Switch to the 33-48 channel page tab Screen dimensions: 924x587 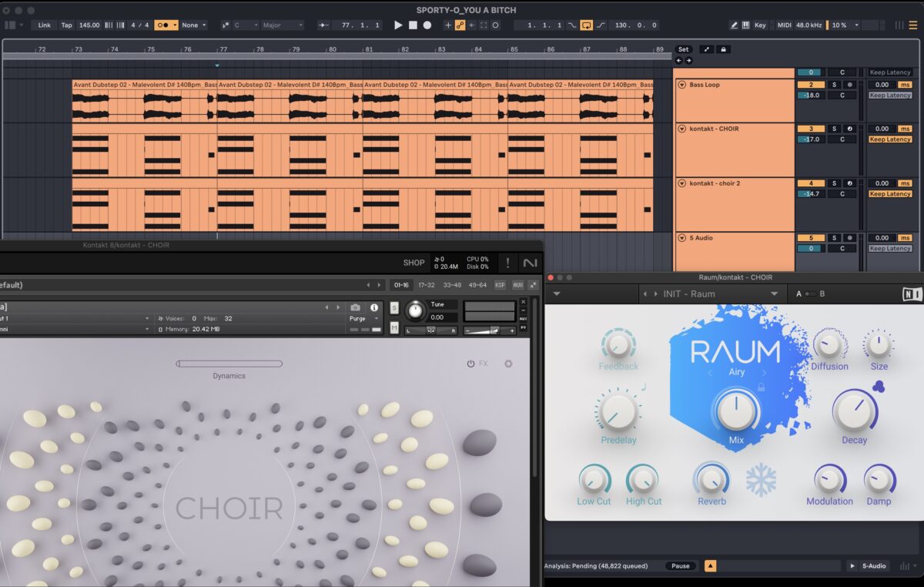coord(452,285)
